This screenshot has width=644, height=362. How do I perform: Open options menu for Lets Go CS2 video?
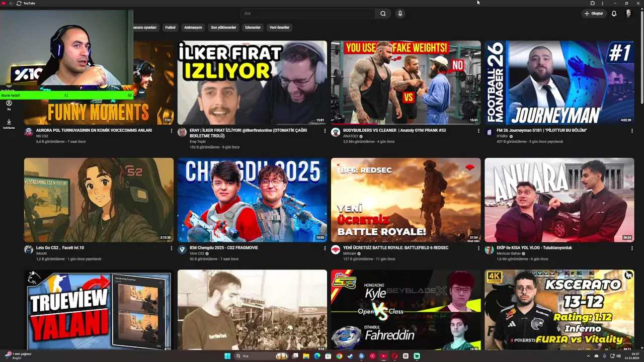[x=171, y=248]
